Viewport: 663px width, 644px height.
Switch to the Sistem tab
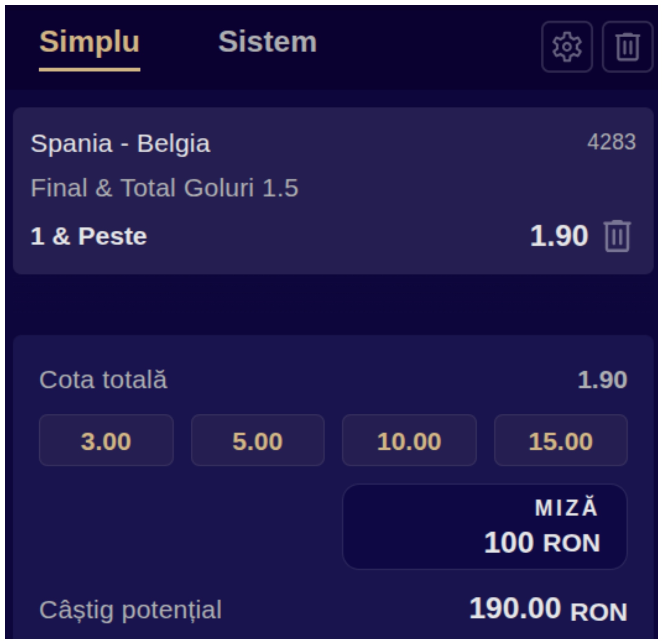coord(267,42)
